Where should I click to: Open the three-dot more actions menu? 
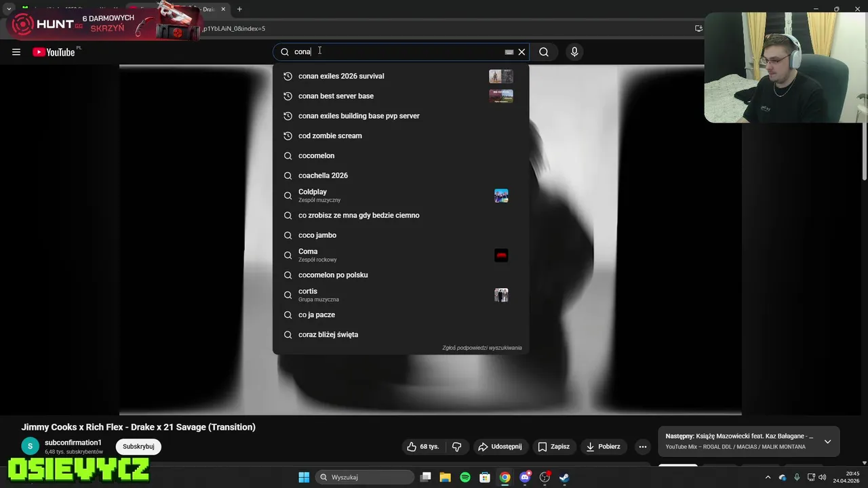[x=643, y=447]
